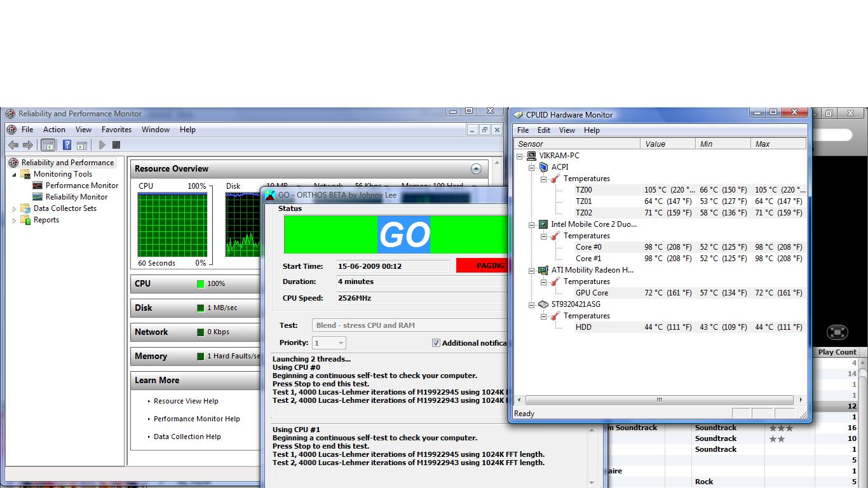868x488 pixels.
Task: Toggle the Additional notification checkbox in ORTHOS
Action: pos(436,342)
